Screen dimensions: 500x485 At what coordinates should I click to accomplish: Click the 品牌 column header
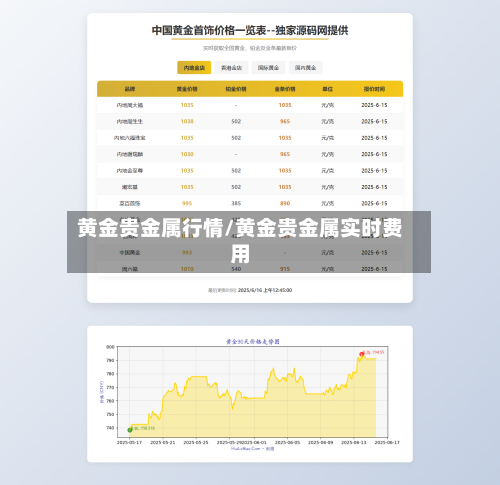(x=130, y=89)
